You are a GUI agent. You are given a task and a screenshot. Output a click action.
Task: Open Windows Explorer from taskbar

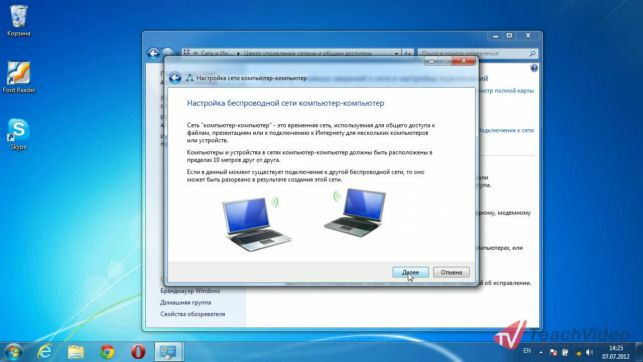pos(76,352)
